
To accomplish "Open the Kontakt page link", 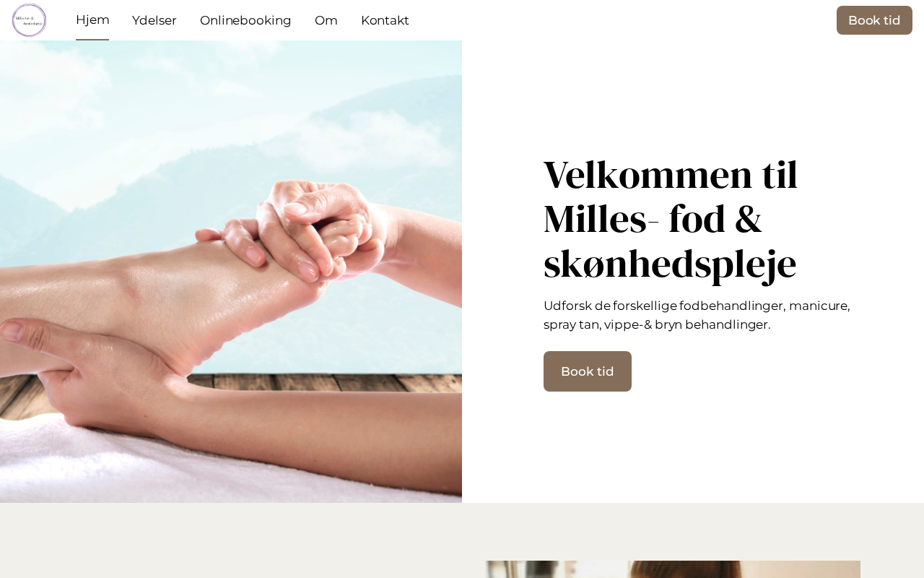I will click(x=385, y=20).
